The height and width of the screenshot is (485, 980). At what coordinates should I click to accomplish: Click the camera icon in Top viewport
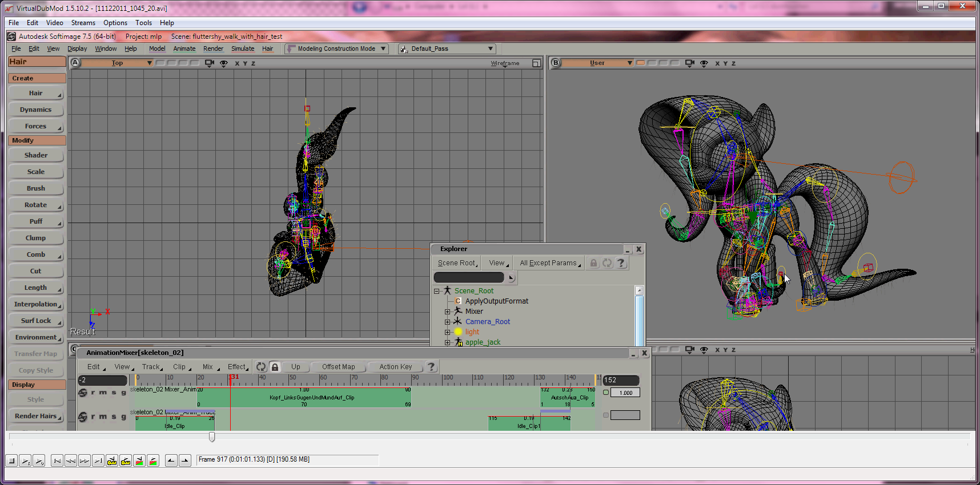pos(209,63)
